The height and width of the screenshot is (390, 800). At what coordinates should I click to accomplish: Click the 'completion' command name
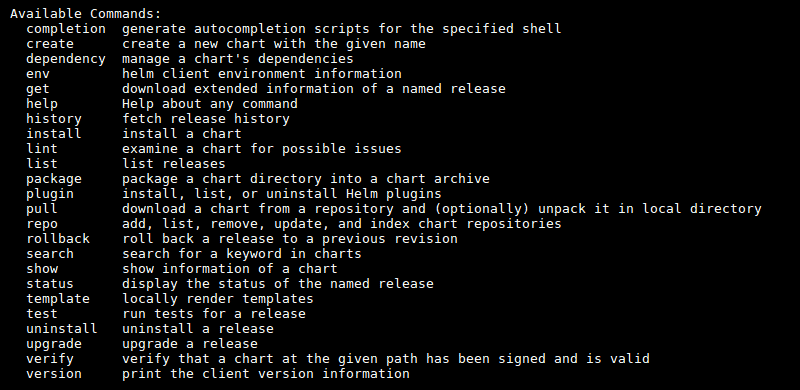[66, 29]
